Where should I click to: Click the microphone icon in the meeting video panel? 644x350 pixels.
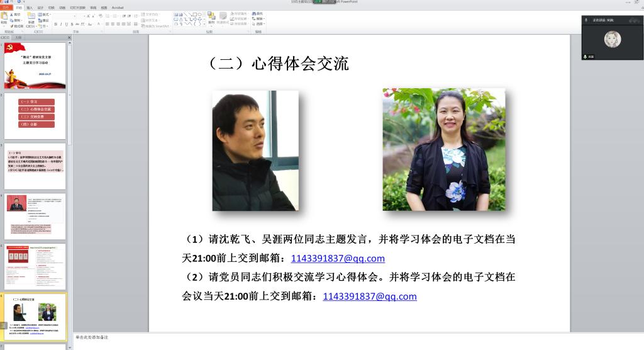click(x=586, y=20)
